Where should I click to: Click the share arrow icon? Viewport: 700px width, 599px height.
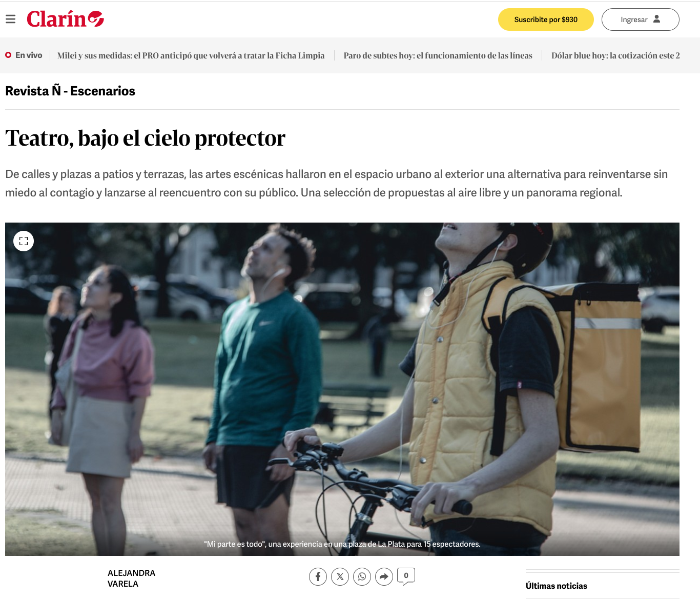384,576
